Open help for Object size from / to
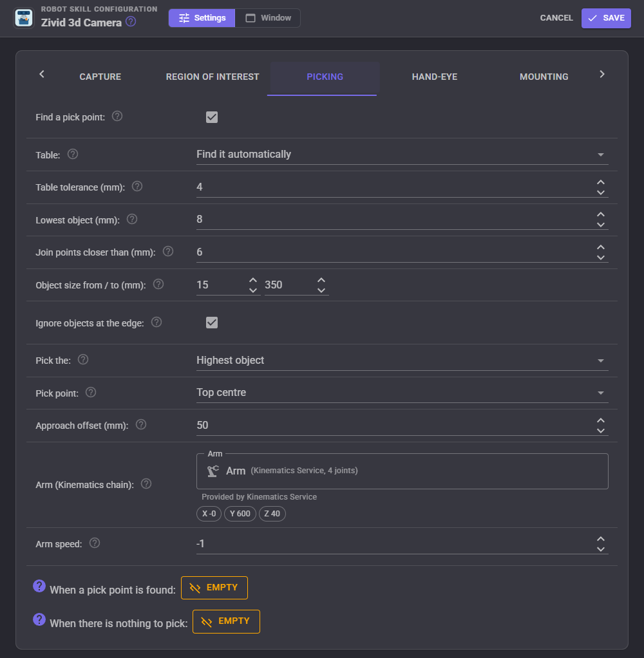Viewport: 644px width, 658px height. coord(158,284)
